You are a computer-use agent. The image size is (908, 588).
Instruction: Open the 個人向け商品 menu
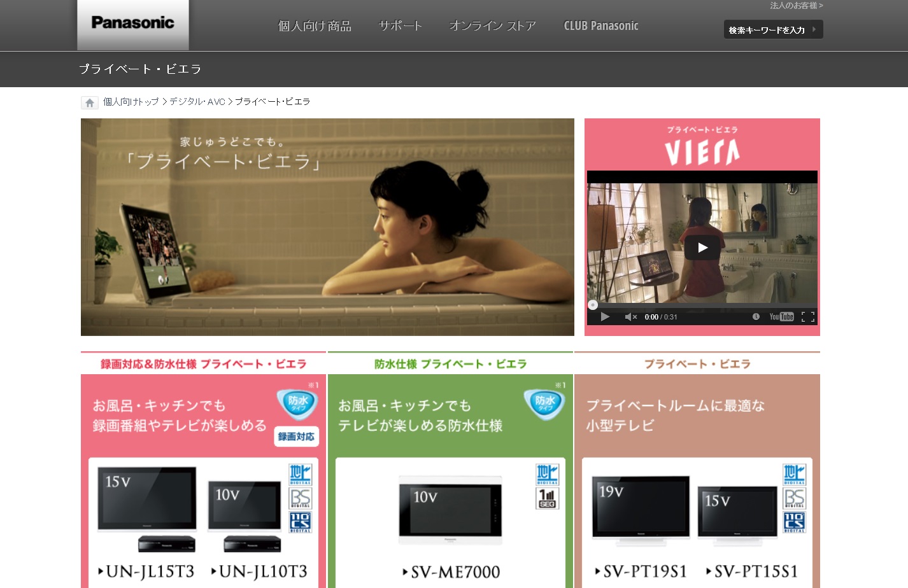pos(315,26)
